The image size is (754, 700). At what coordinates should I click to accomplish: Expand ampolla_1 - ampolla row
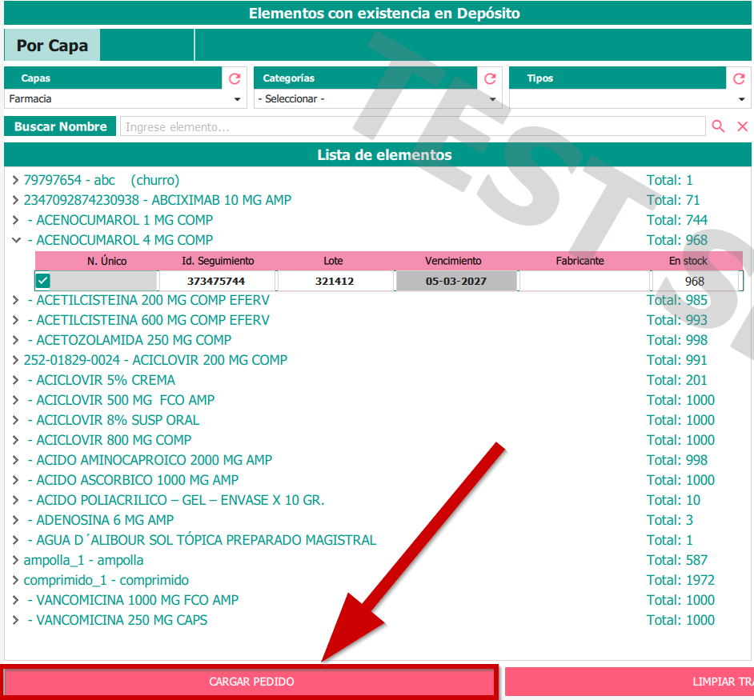tap(15, 560)
